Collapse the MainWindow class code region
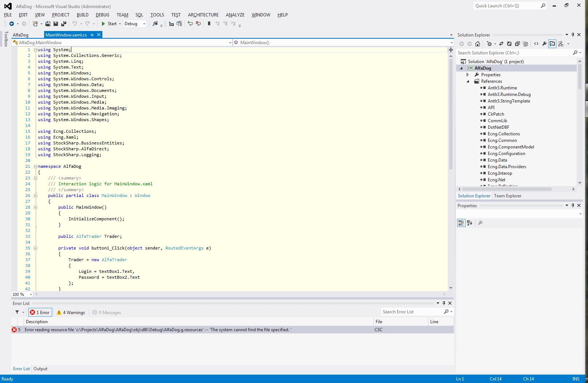The image size is (588, 383). click(x=35, y=196)
